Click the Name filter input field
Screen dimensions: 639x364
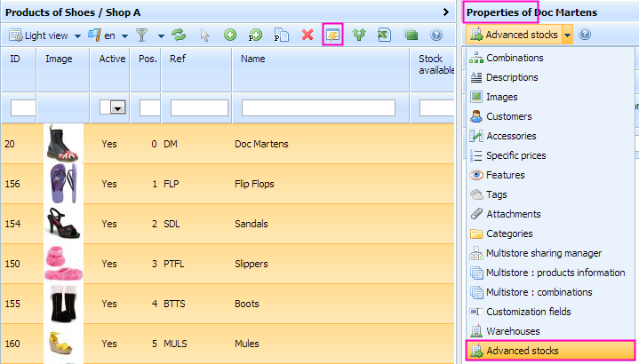(318, 108)
